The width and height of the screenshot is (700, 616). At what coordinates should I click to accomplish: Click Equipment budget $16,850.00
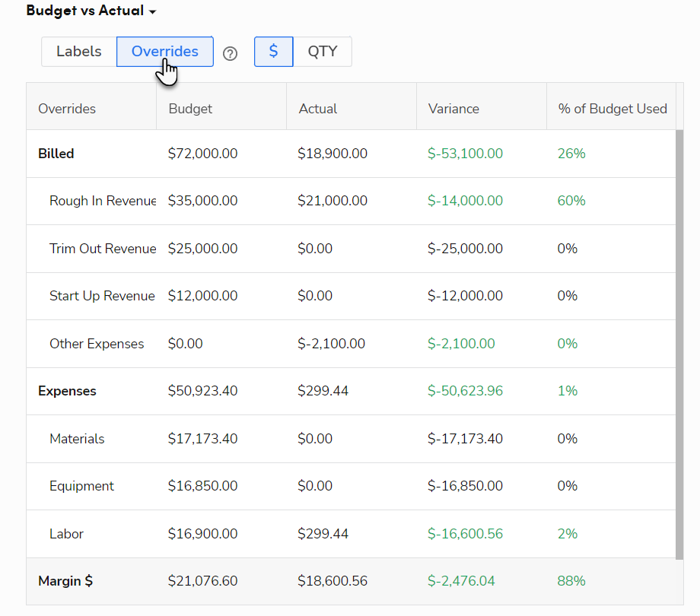click(202, 486)
